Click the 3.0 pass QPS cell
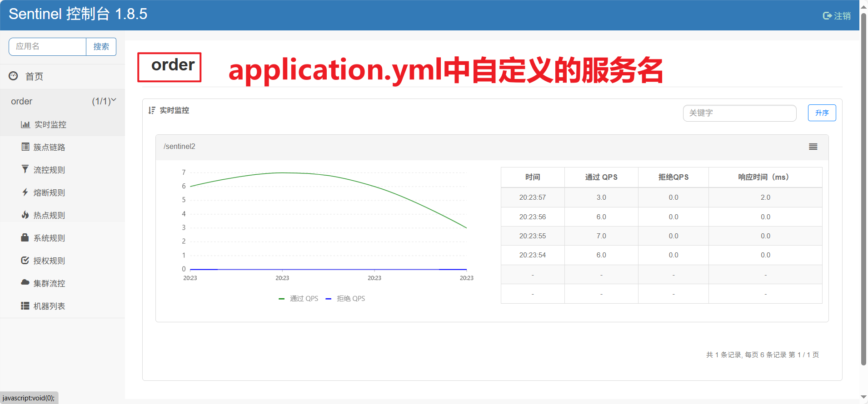This screenshot has height=404, width=868. pos(601,197)
